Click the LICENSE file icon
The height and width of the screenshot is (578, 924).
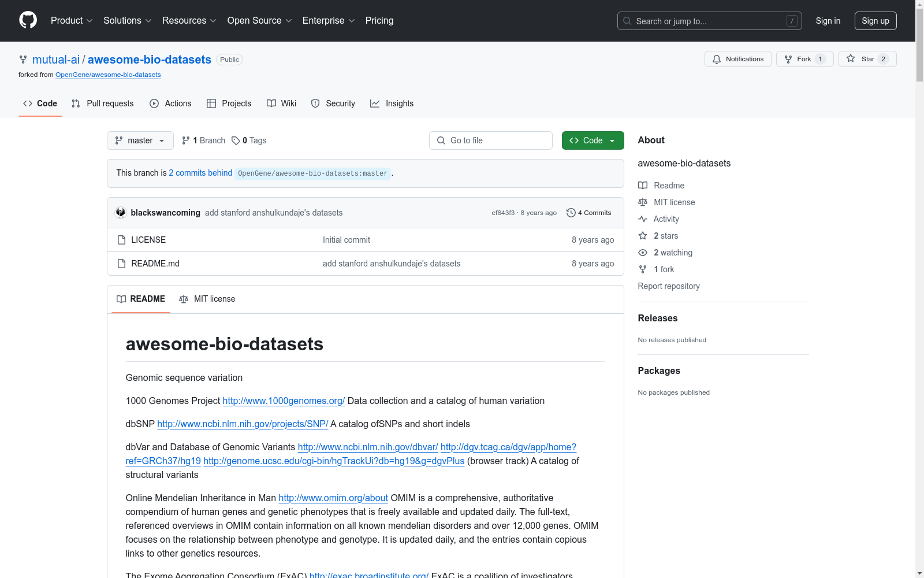[x=121, y=240]
